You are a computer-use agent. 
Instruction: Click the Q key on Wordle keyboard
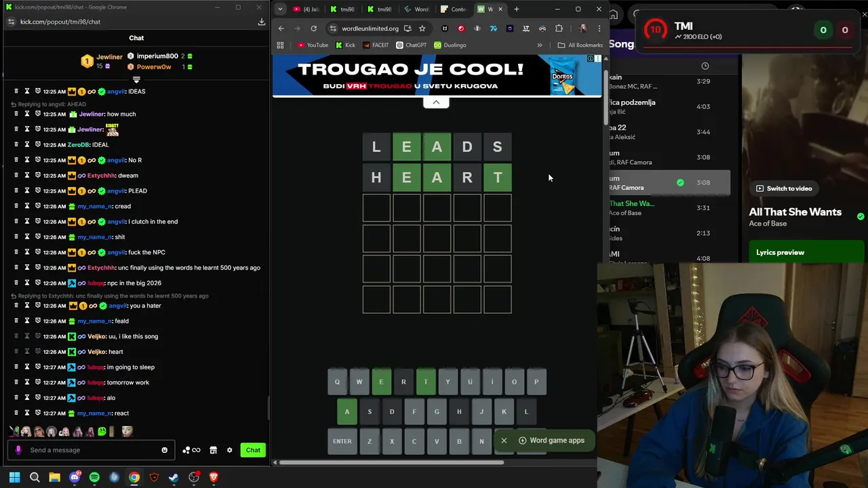tap(337, 382)
